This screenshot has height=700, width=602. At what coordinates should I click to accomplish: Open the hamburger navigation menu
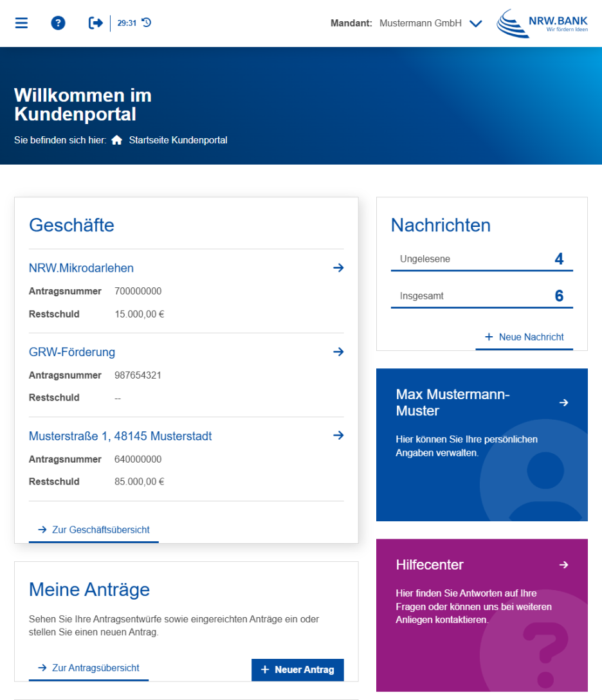point(21,22)
